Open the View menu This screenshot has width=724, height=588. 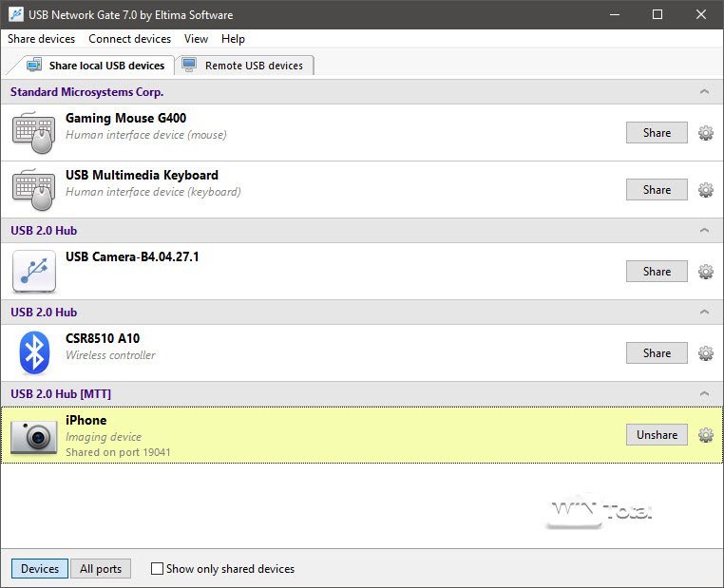[x=197, y=39]
